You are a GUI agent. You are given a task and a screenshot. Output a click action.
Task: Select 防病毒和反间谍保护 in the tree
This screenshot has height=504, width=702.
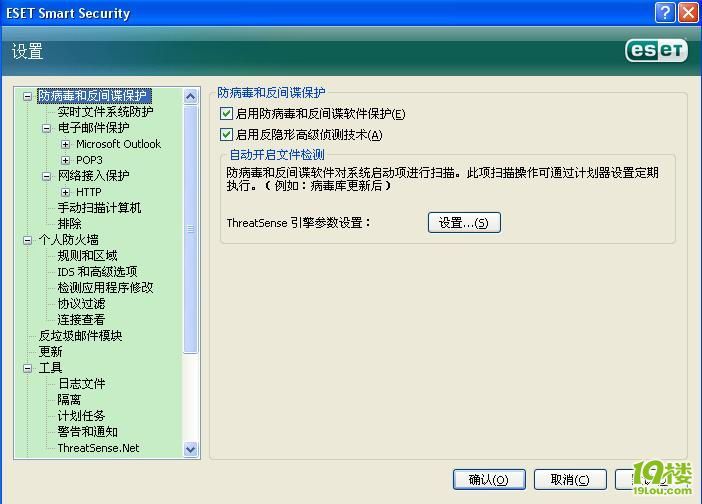point(94,95)
